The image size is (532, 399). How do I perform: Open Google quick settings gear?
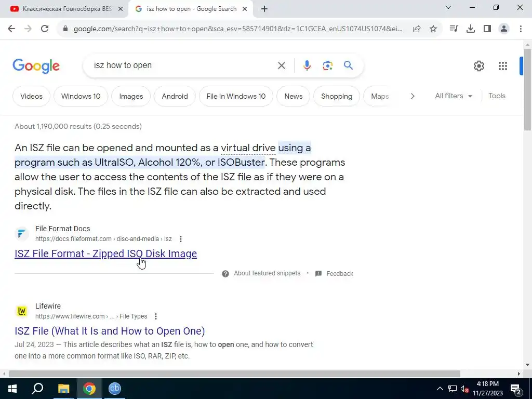[x=478, y=66]
